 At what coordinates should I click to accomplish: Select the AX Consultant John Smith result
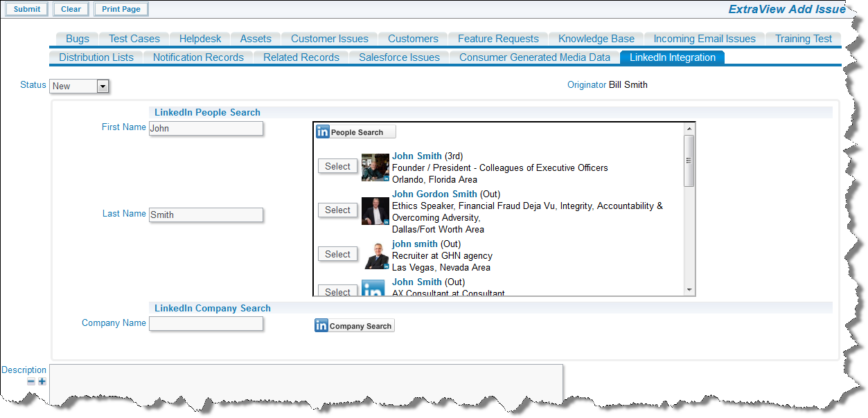[x=338, y=291]
